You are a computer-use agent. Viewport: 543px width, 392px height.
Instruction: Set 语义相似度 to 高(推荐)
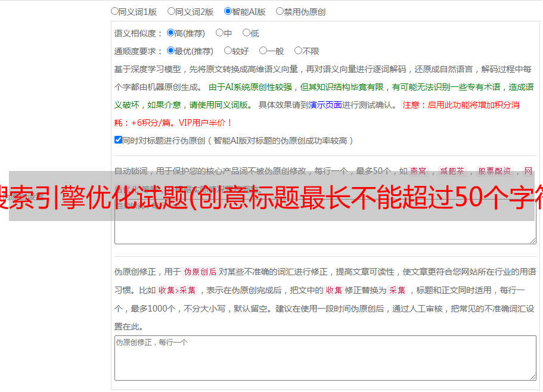tap(170, 33)
